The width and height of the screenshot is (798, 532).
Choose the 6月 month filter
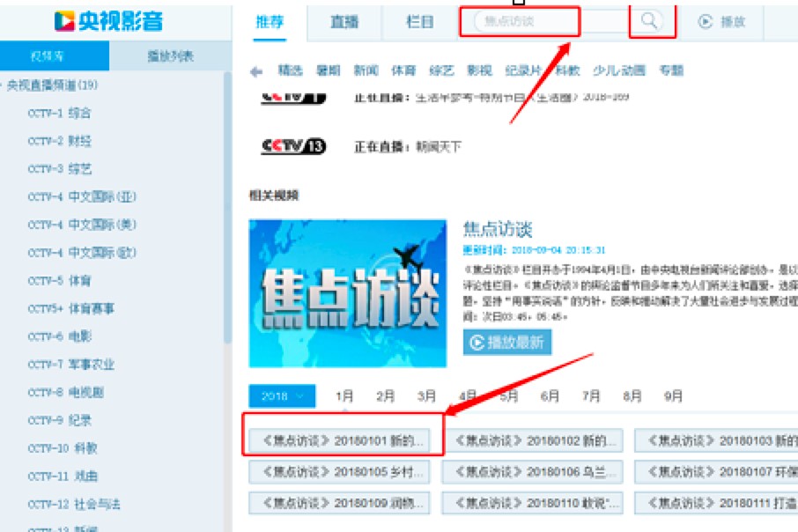550,396
